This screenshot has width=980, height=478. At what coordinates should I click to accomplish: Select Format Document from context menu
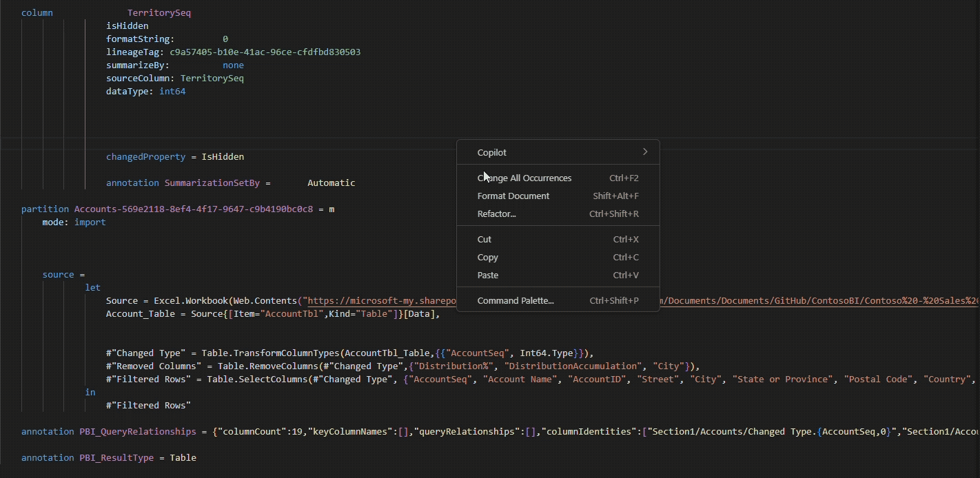click(x=513, y=196)
